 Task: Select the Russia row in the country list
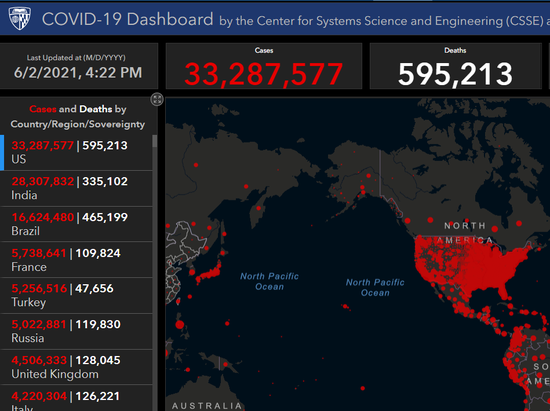(x=76, y=331)
